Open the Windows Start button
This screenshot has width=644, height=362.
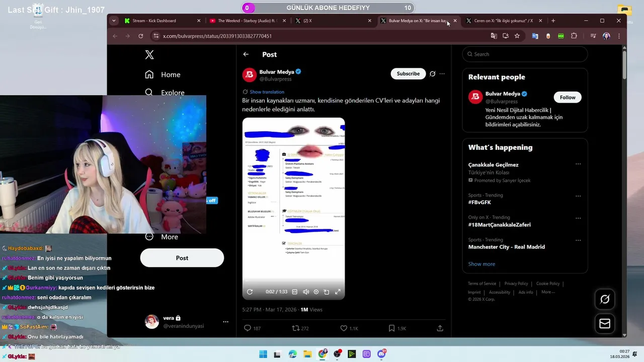[263, 354]
